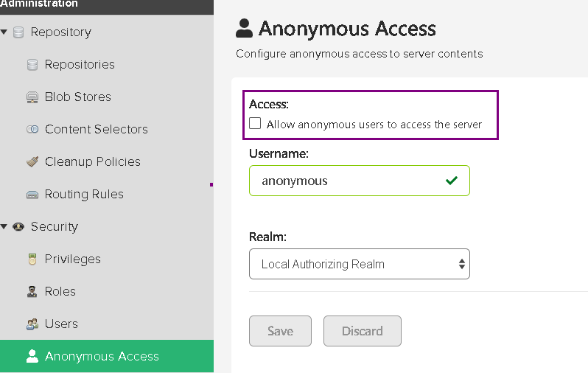Click the Privileges medal icon
The image size is (588, 373).
coord(32,259)
